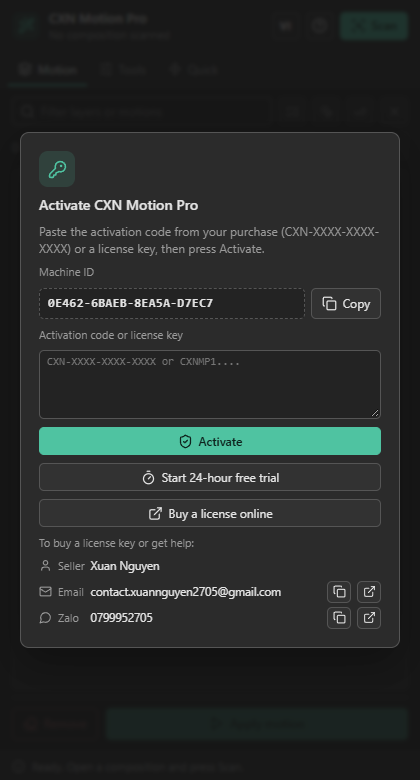Click the Machine ID label

point(66,272)
